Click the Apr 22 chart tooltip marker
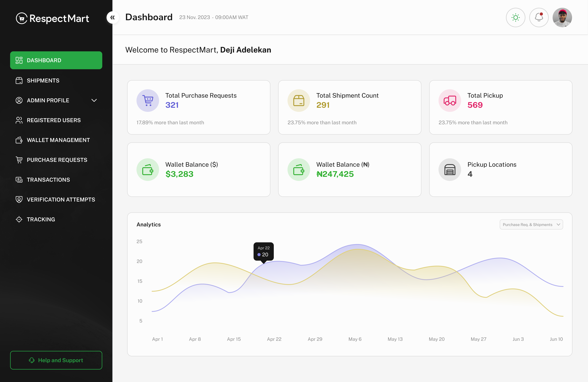588x382 pixels. pos(264,251)
